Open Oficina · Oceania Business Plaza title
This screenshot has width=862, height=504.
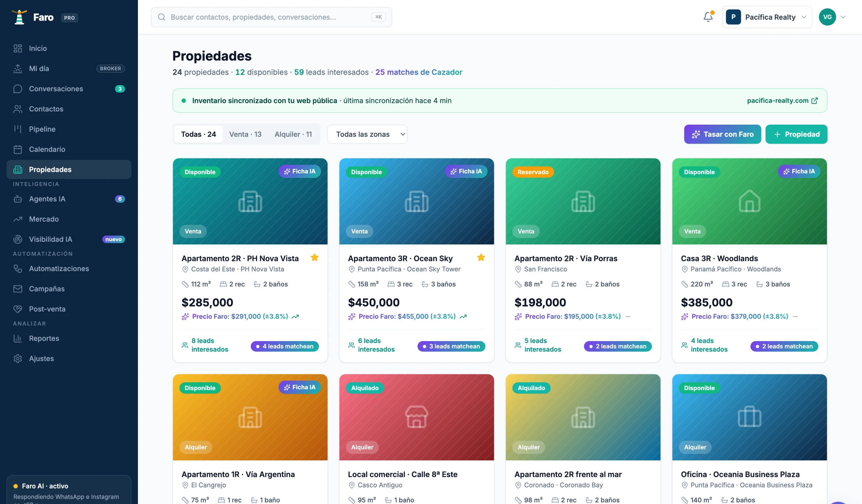click(x=740, y=474)
